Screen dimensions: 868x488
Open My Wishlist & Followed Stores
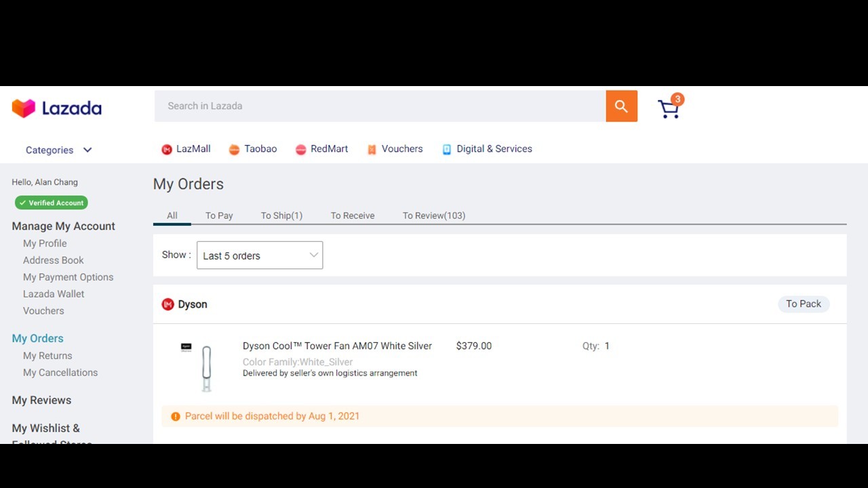click(x=52, y=435)
